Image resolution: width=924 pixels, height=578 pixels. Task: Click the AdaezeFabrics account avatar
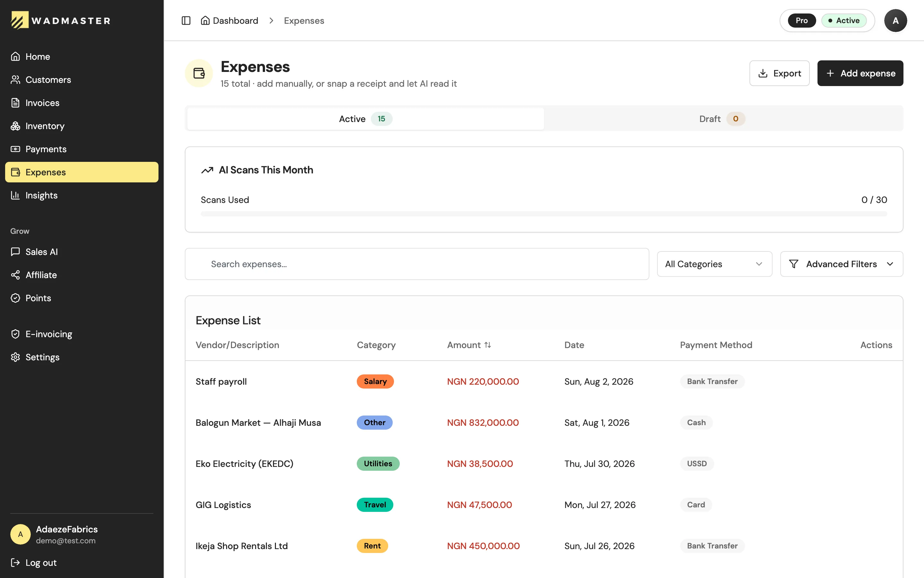(x=20, y=534)
